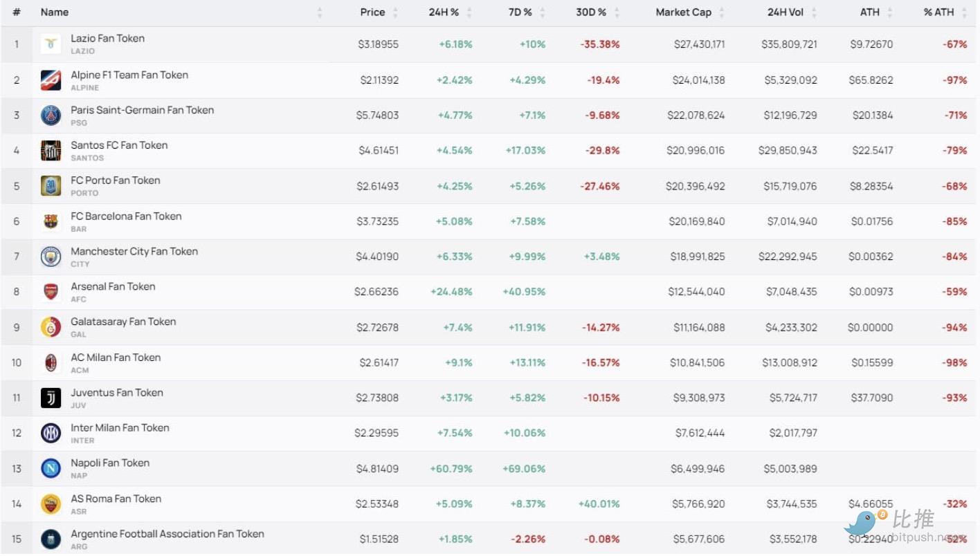The height and width of the screenshot is (556, 980).
Task: Click the Name column header label
Action: (55, 12)
